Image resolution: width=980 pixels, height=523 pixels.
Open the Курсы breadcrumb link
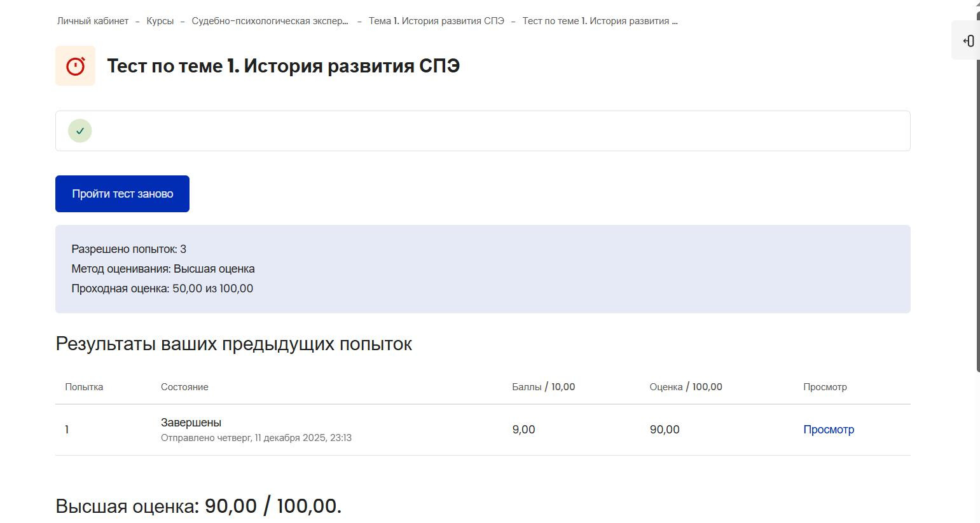(160, 21)
